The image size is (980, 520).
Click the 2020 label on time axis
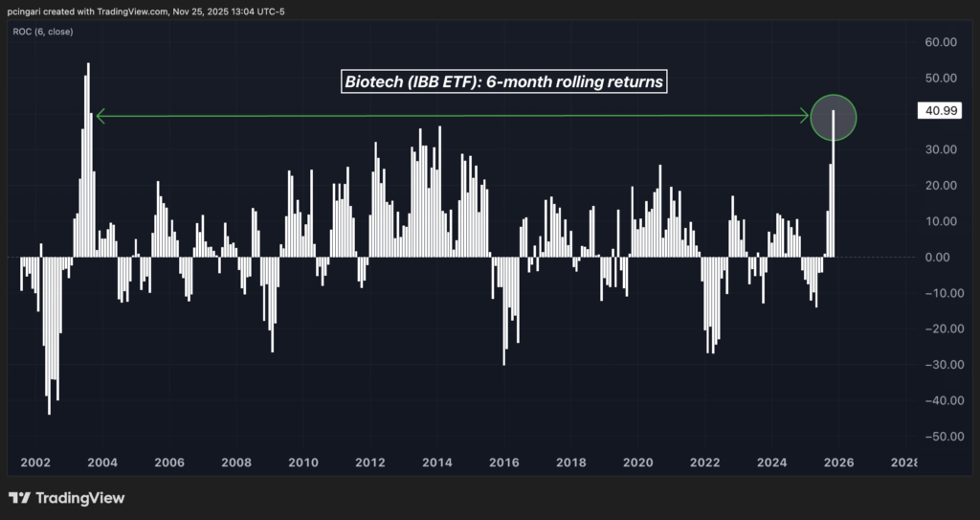tap(638, 463)
